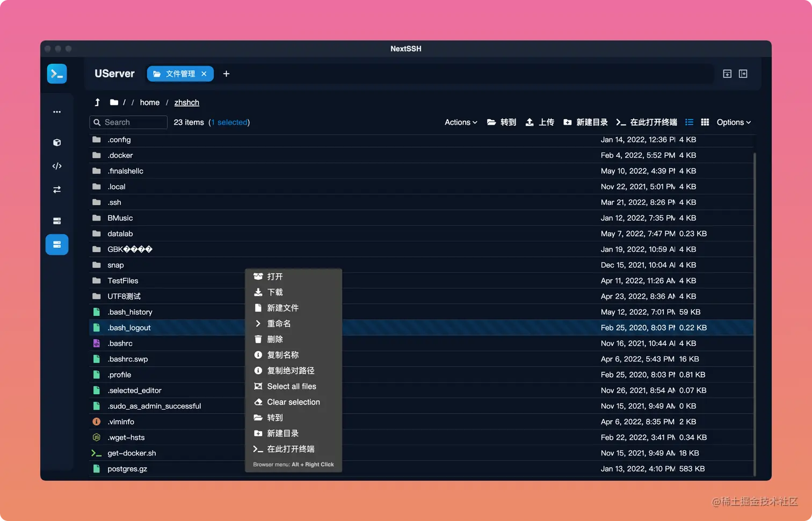Select the .bash_logout file name
The width and height of the screenshot is (812, 521).
[129, 328]
